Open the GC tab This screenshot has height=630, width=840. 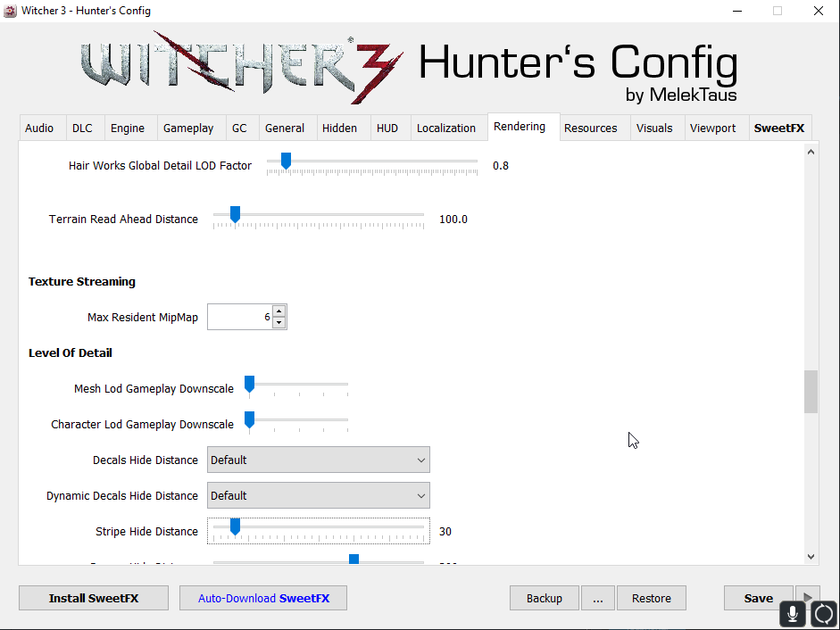[239, 128]
